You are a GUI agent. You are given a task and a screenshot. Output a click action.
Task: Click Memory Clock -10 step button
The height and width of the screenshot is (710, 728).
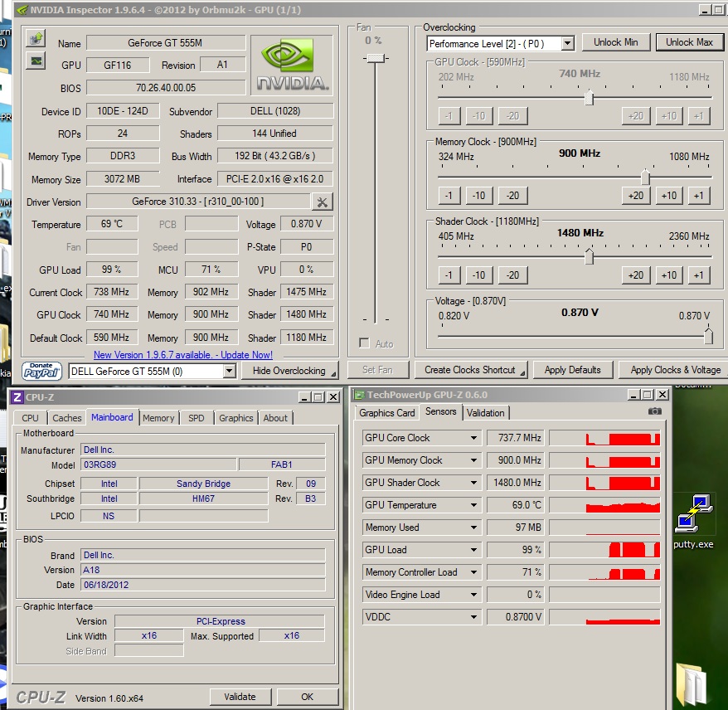coord(478,196)
